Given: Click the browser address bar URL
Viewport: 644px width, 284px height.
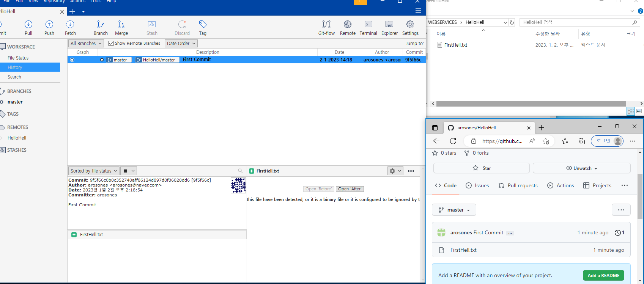Looking at the screenshot, I should click(502, 141).
